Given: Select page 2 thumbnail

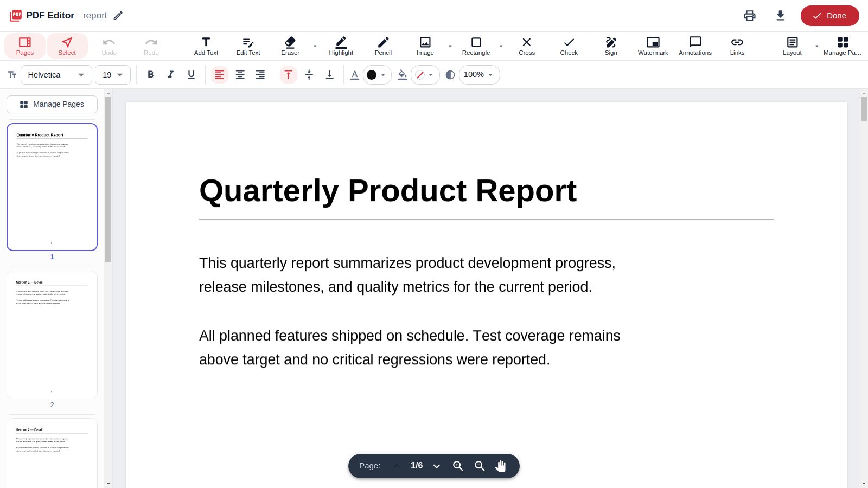Looking at the screenshot, I should click(x=52, y=335).
